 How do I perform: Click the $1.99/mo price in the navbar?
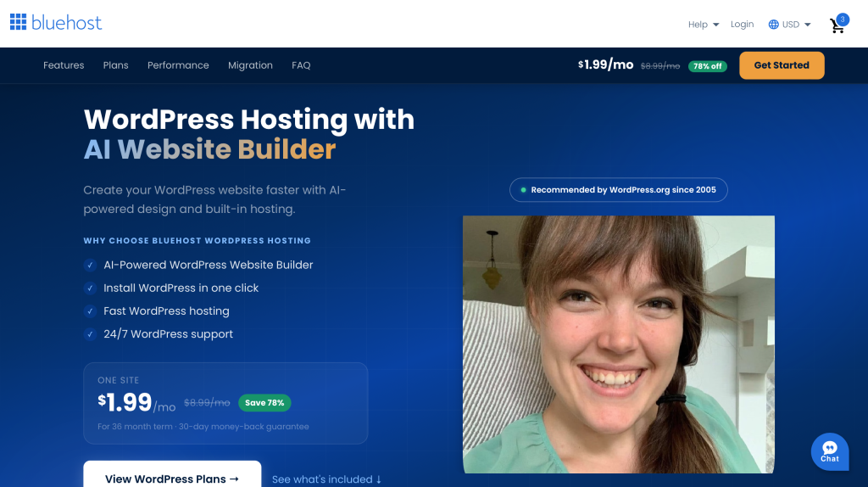pyautogui.click(x=605, y=64)
